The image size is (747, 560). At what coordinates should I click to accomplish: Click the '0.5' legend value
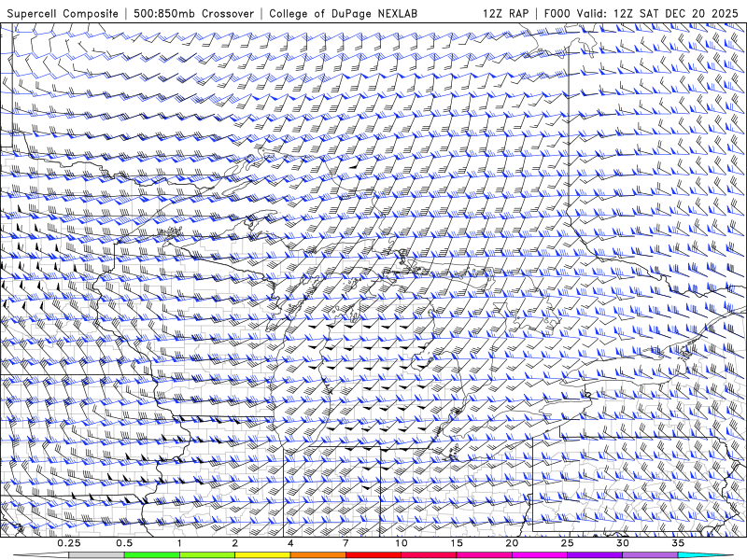[x=124, y=543]
